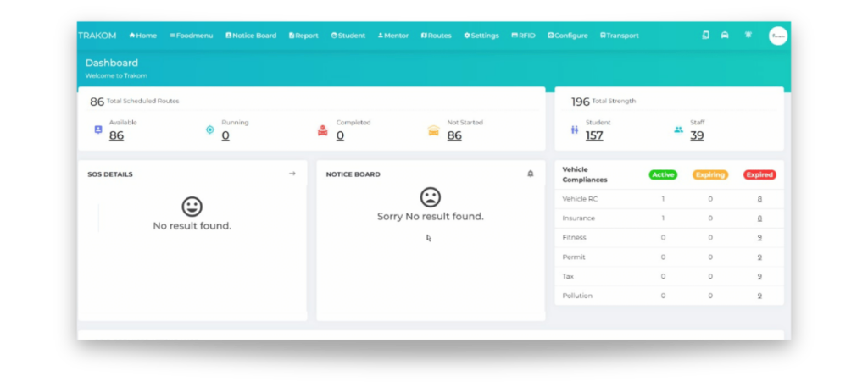This screenshot has height=387, width=868.
Task: Click the Available routes icon
Action: point(98,130)
